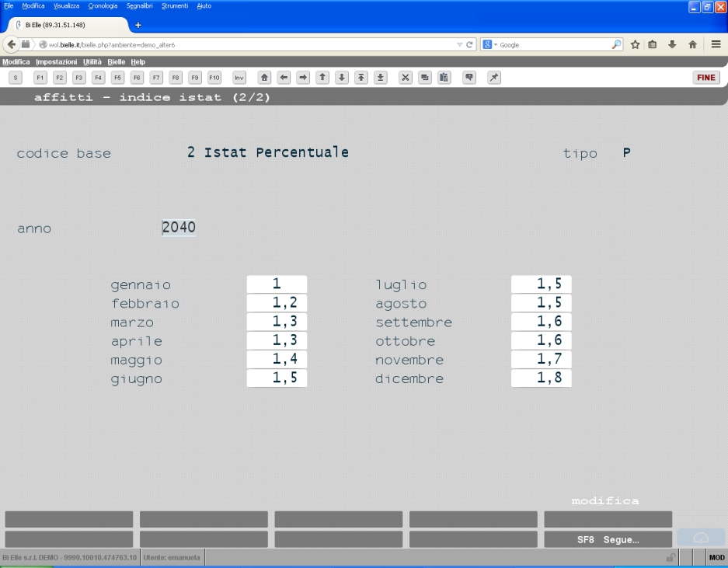Click the F10 function key button
728x568 pixels.
214,78
